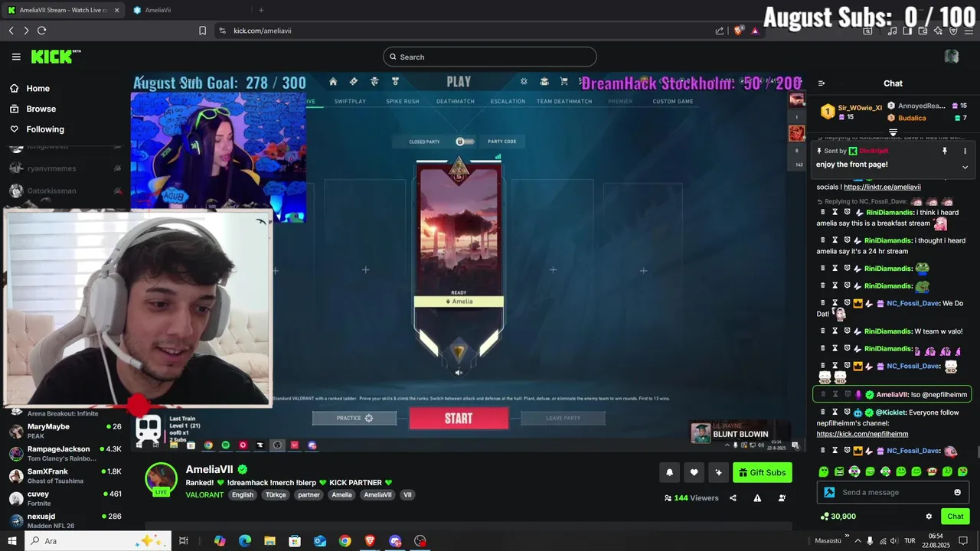
Task: Click the Gift Subs button
Action: [x=763, y=472]
